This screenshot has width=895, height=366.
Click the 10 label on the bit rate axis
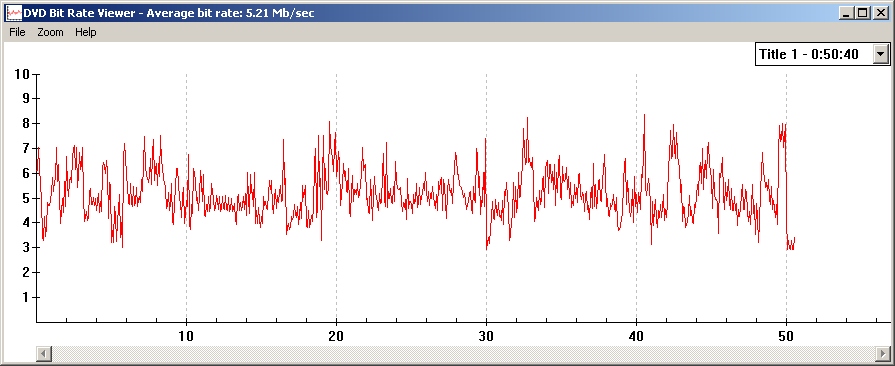coord(22,74)
